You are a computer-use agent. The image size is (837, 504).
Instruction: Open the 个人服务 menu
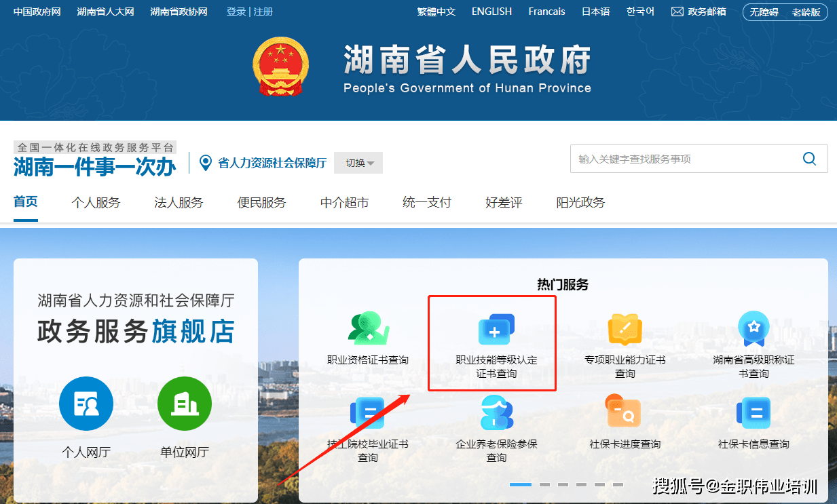[96, 202]
